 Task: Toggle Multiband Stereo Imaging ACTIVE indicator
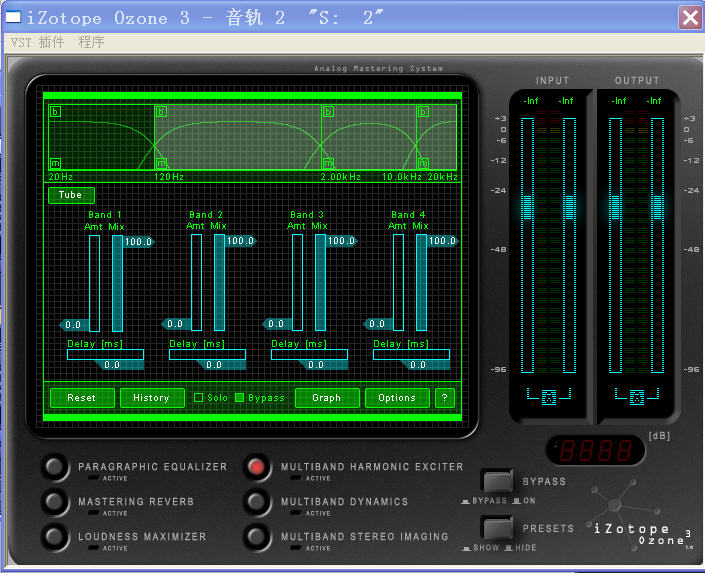296,548
